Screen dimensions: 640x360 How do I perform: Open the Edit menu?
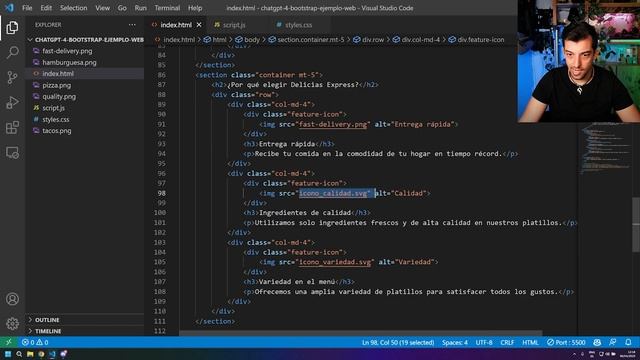click(x=46, y=8)
